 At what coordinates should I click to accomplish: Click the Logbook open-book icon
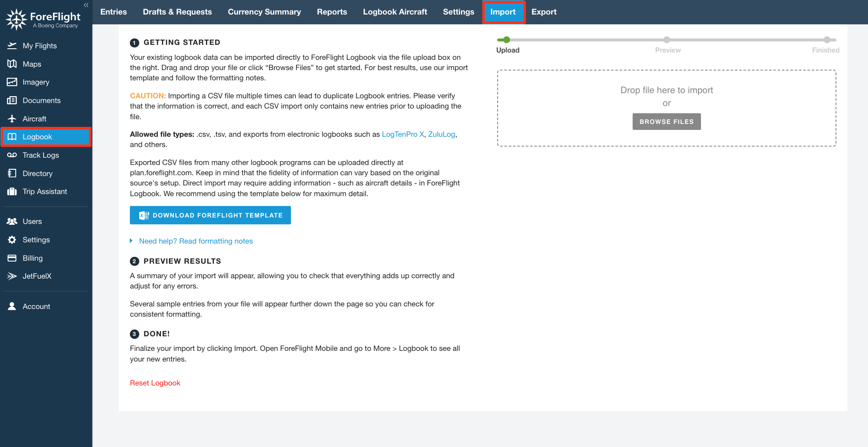pyautogui.click(x=12, y=137)
